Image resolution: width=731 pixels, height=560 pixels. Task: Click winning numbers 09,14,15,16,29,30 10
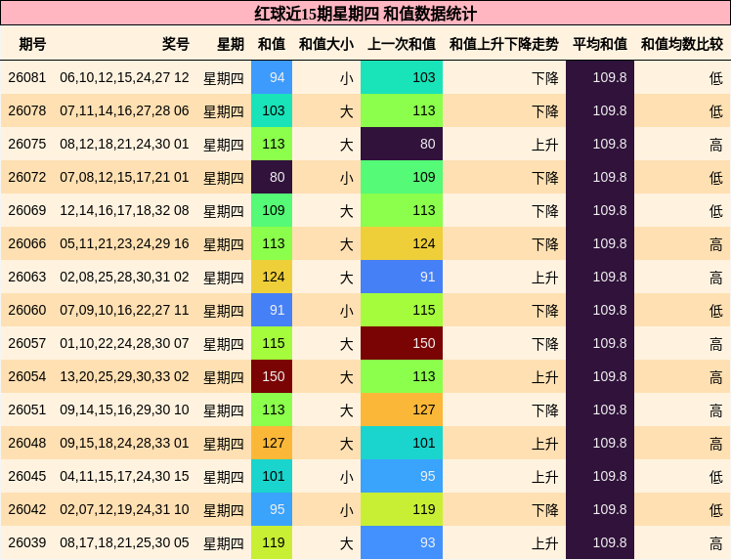click(x=124, y=409)
